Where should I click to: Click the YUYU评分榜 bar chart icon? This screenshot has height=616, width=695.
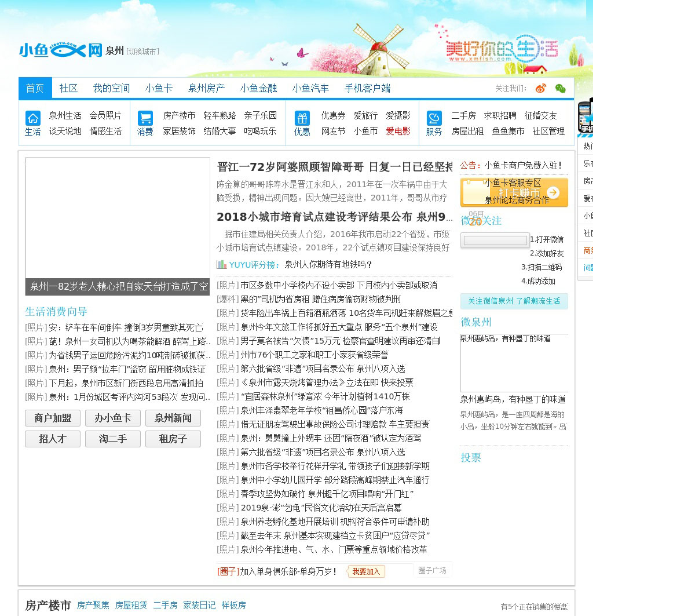221,264
